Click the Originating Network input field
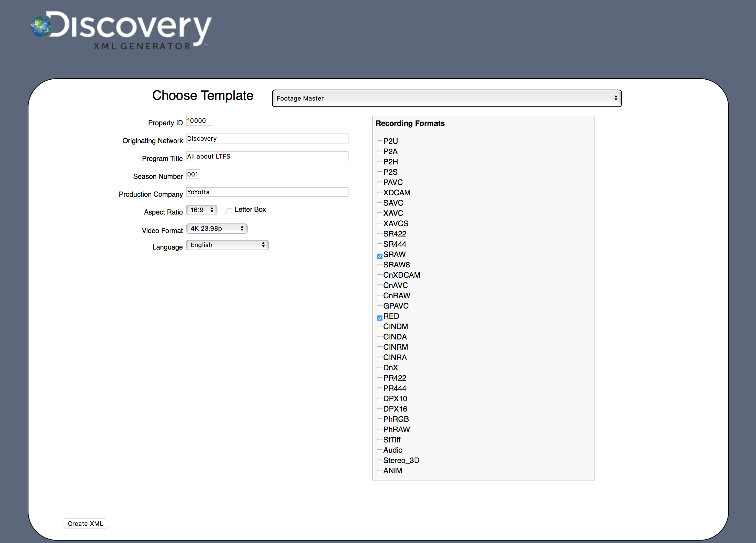 pyautogui.click(x=267, y=139)
